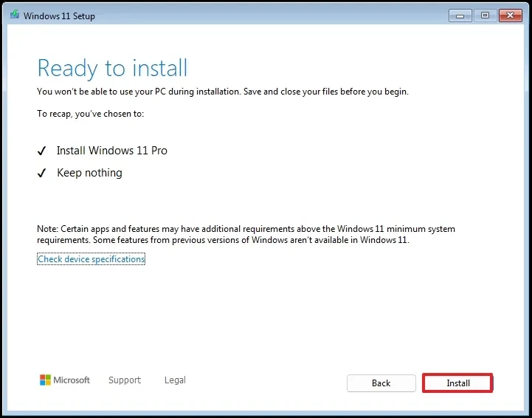The width and height of the screenshot is (532, 418).
Task: Click the Microsoft wordmark text
Action: click(73, 380)
